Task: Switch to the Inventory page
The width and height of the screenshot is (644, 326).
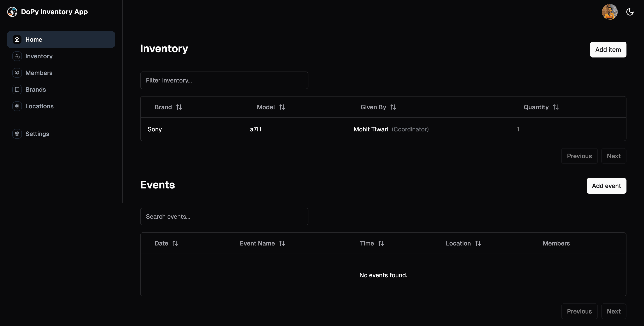Action: 39,56
